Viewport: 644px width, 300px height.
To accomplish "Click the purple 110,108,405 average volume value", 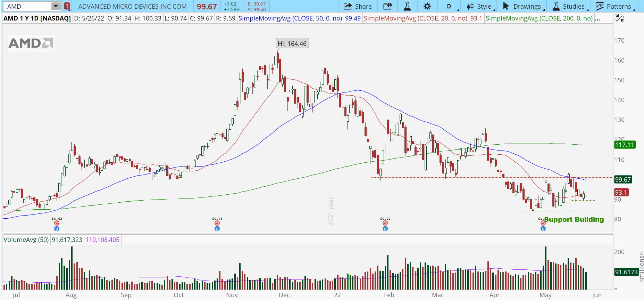I will pyautogui.click(x=102, y=240).
